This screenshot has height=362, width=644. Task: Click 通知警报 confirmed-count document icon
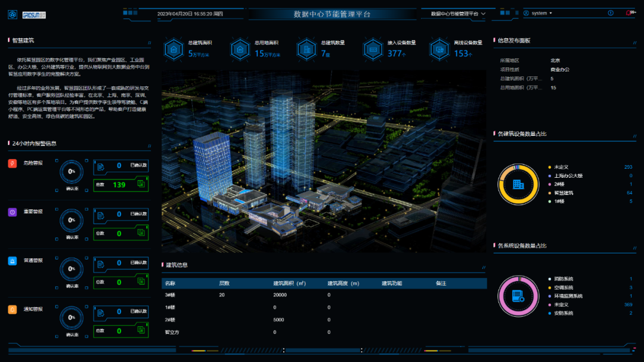[x=101, y=313]
